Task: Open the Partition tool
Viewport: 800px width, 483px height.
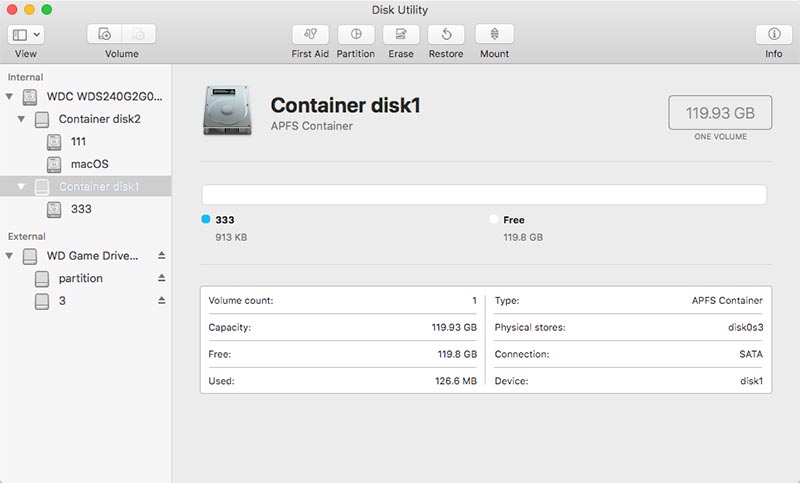Action: click(x=355, y=34)
